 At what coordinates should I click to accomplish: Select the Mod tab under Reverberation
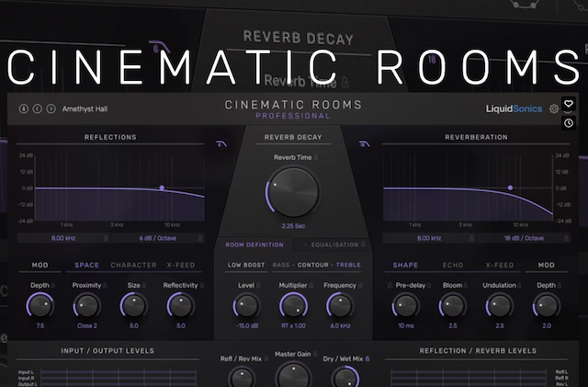coord(547,265)
